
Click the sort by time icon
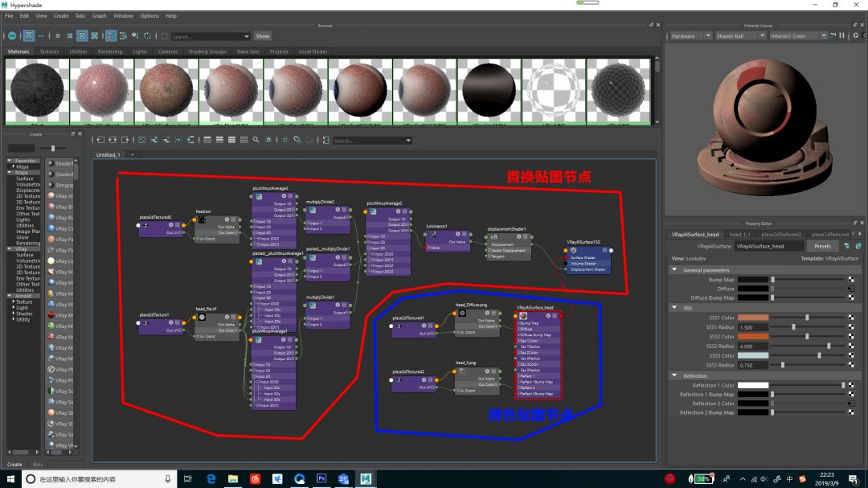(135, 36)
